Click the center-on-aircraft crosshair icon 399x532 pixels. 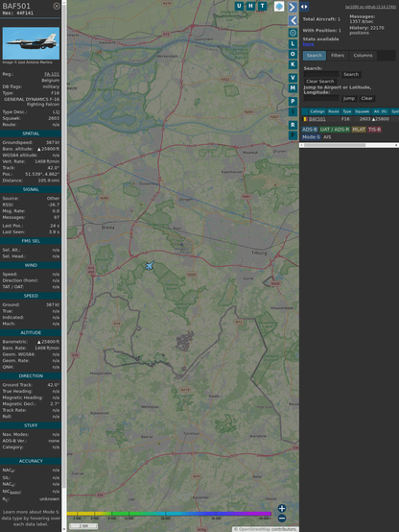293,33
